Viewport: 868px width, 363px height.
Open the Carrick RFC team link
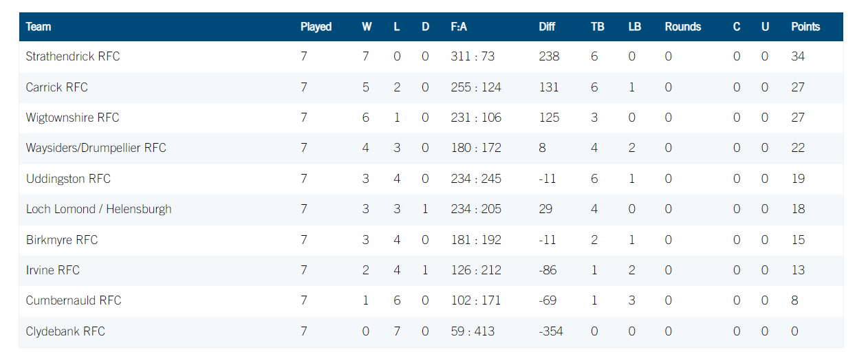click(57, 87)
